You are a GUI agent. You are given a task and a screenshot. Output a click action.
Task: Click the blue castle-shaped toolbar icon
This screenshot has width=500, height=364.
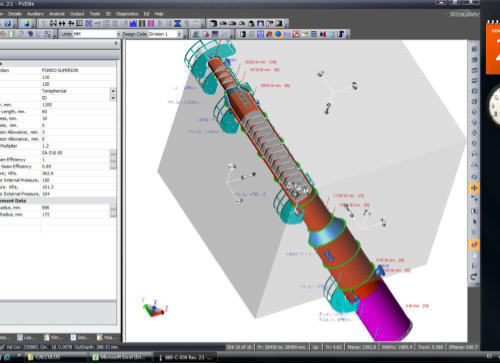133,23
